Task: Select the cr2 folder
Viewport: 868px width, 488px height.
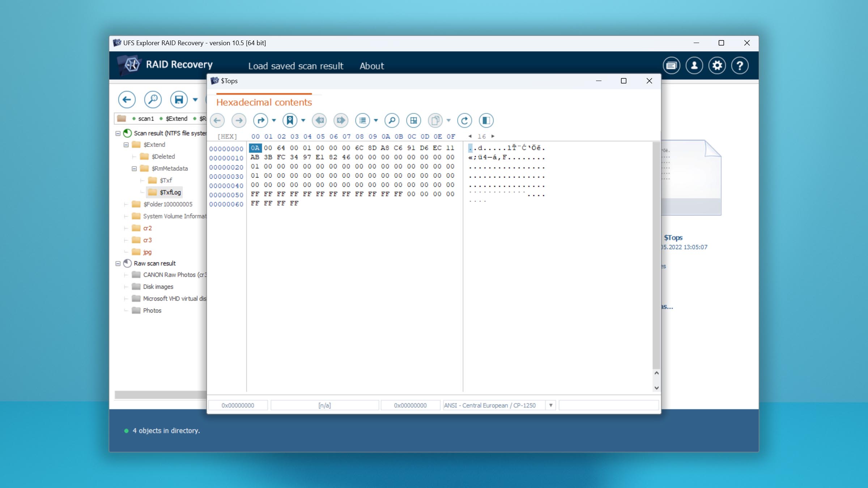Action: click(147, 228)
